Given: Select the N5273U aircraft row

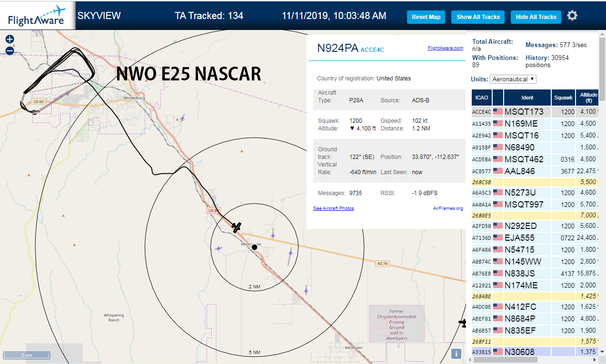Looking at the screenshot, I should (535, 193).
